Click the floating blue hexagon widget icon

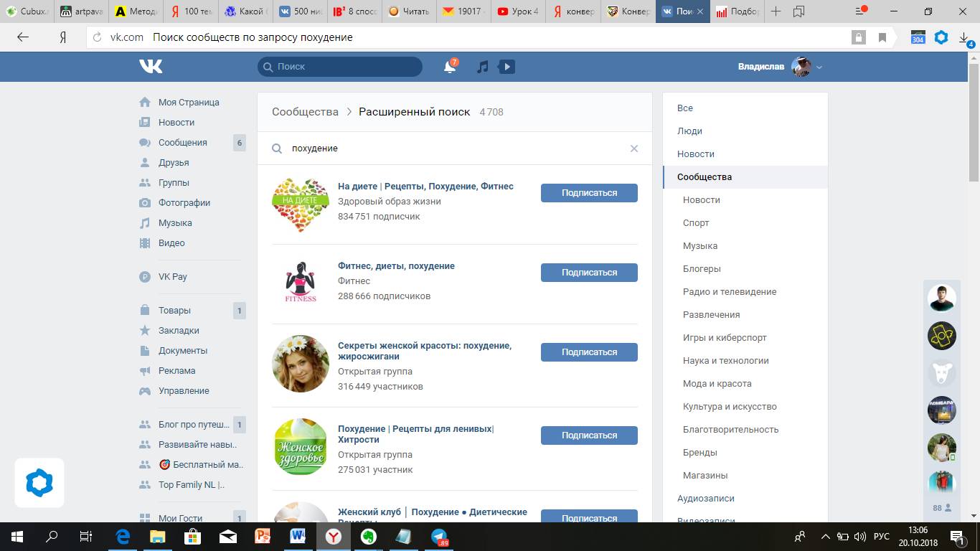39,483
